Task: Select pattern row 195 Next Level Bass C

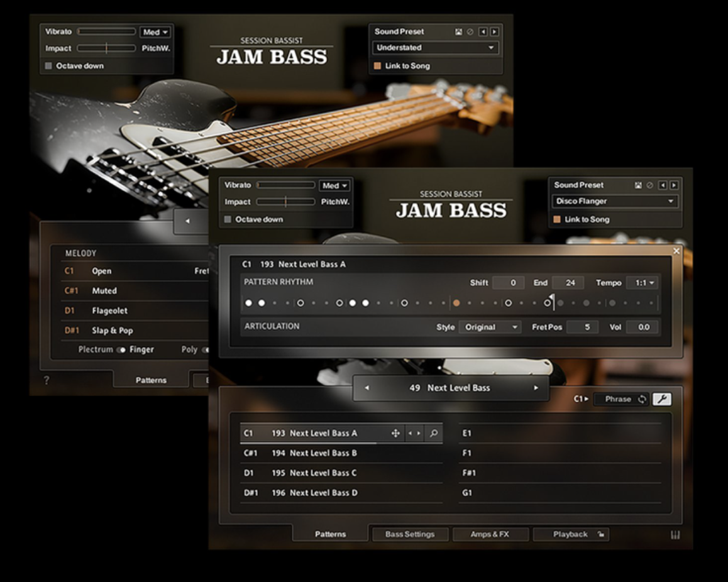Action: tap(341, 473)
